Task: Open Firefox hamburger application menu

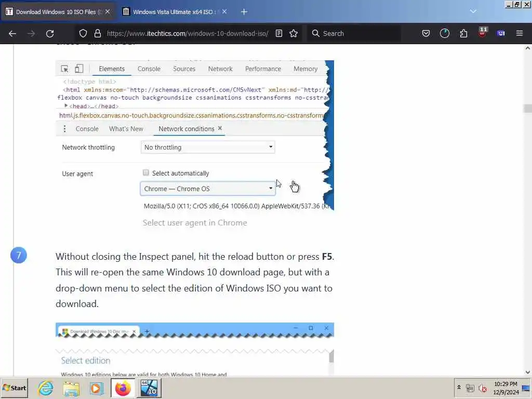Action: click(x=520, y=33)
